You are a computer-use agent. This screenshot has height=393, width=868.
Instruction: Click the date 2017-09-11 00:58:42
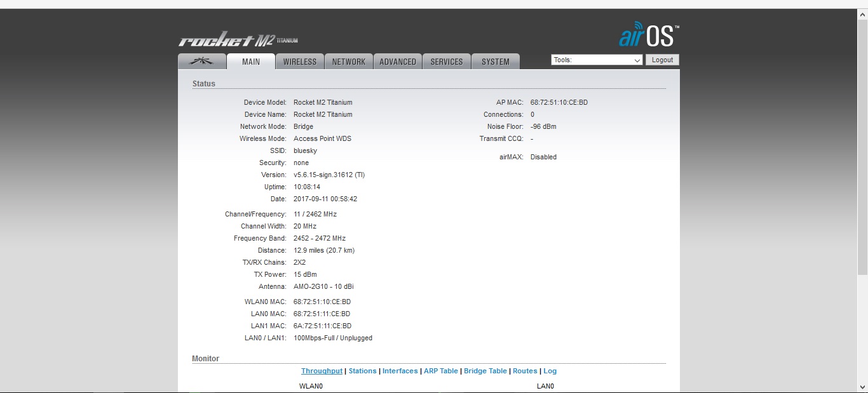point(325,199)
